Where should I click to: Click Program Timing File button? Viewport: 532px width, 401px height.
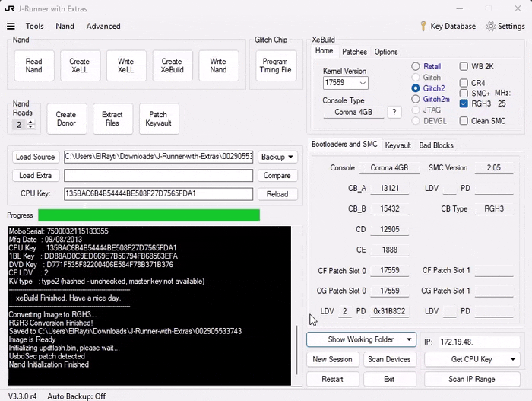coord(275,65)
